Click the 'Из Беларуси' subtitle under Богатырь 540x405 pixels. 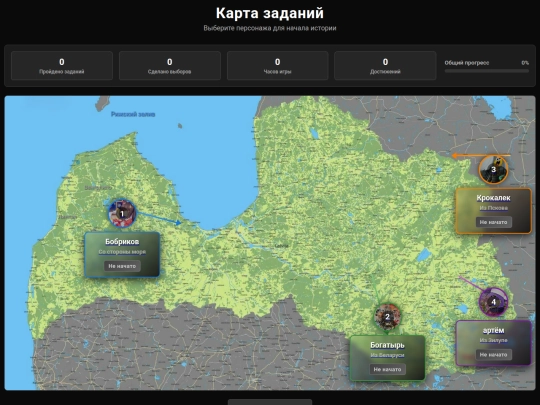(387, 355)
